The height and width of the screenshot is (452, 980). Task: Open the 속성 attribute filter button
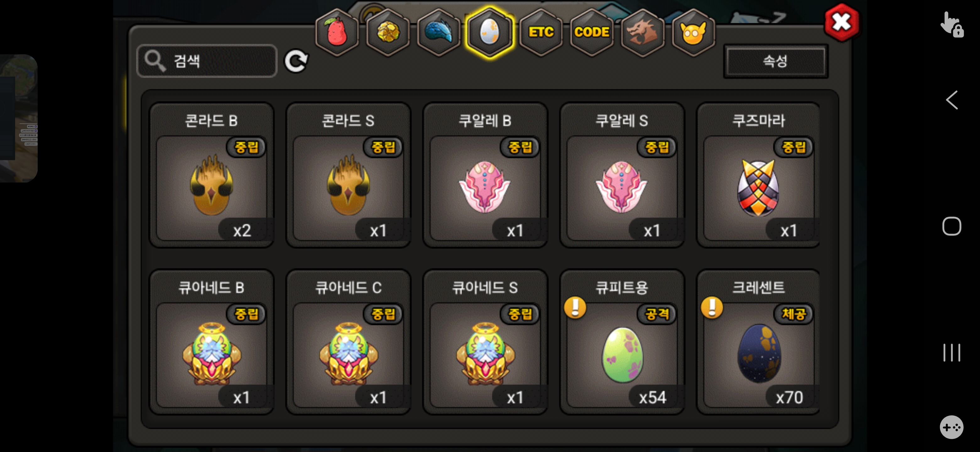776,61
